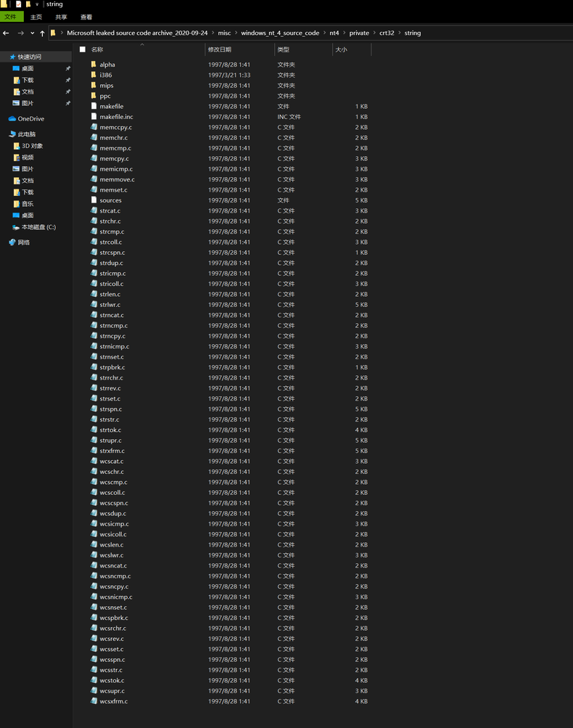Click the forward navigation arrow
The height and width of the screenshot is (728, 573).
pyautogui.click(x=21, y=33)
